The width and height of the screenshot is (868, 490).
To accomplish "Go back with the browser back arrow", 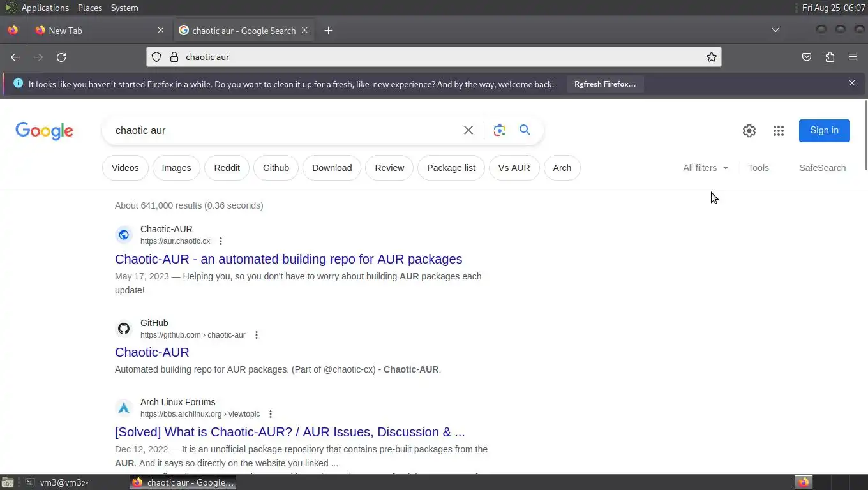I will pyautogui.click(x=15, y=57).
